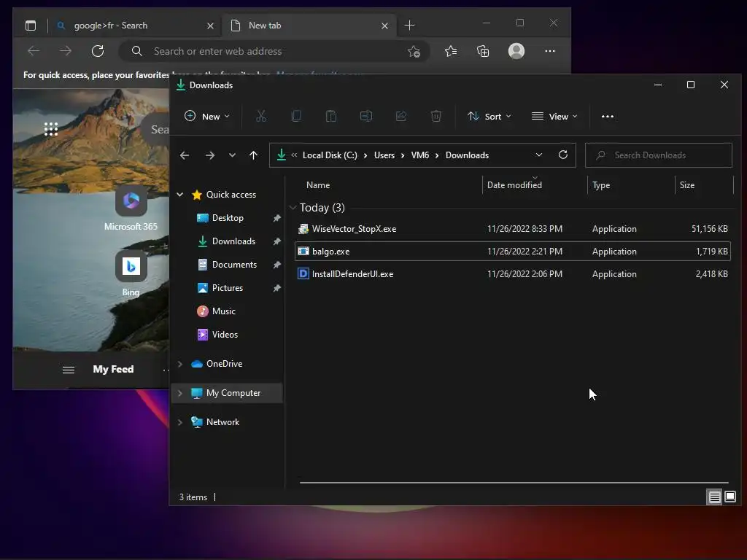Select Pictures in Quick access
Viewport: 747px width, 560px height.
(x=228, y=288)
